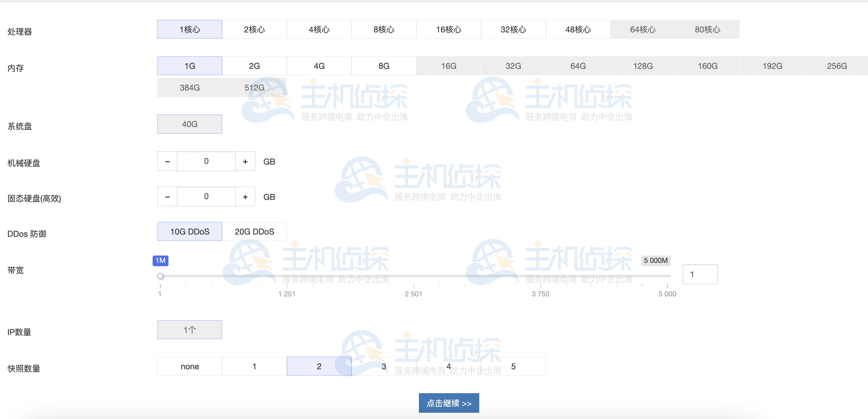
Task: Set snapshot count to 5
Action: tap(513, 366)
